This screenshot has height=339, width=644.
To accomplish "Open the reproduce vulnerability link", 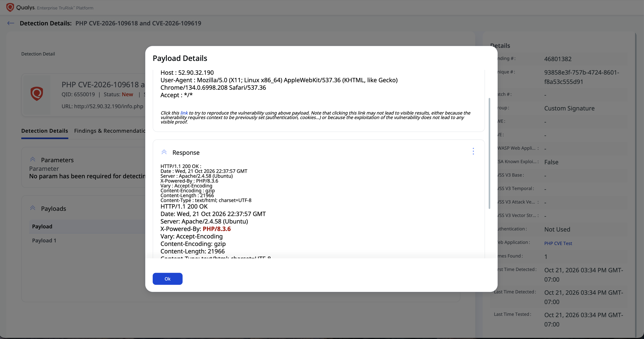I will point(184,113).
